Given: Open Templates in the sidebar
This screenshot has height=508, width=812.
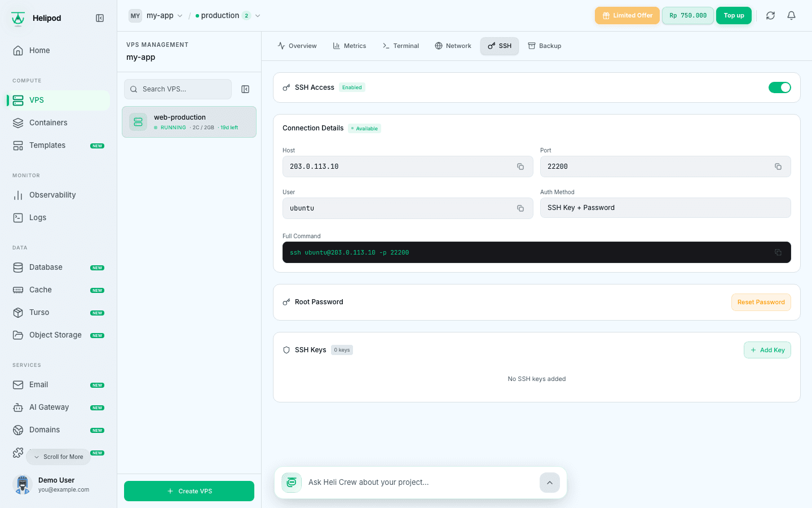Looking at the screenshot, I should (x=59, y=145).
